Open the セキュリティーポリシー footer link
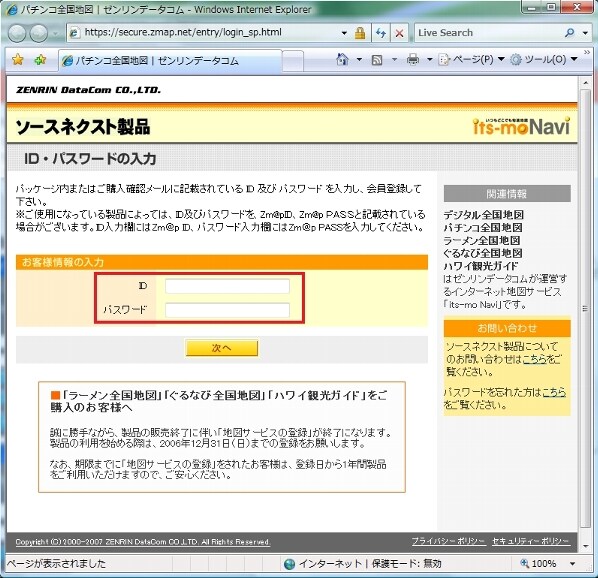 pyautogui.click(x=531, y=541)
